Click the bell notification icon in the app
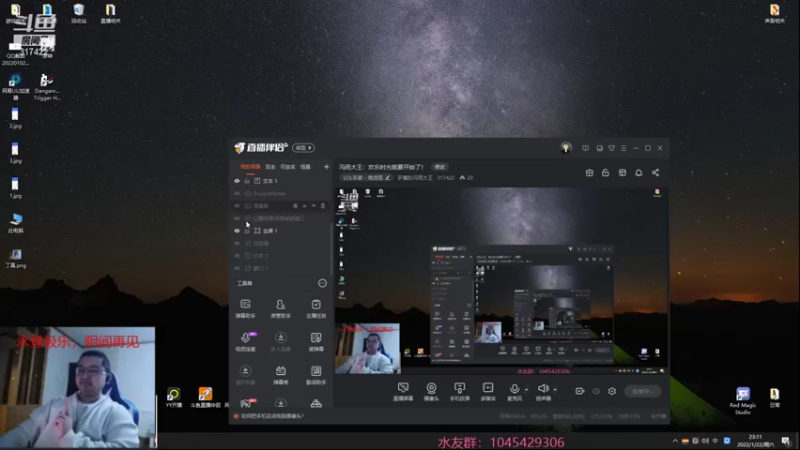 click(x=638, y=173)
